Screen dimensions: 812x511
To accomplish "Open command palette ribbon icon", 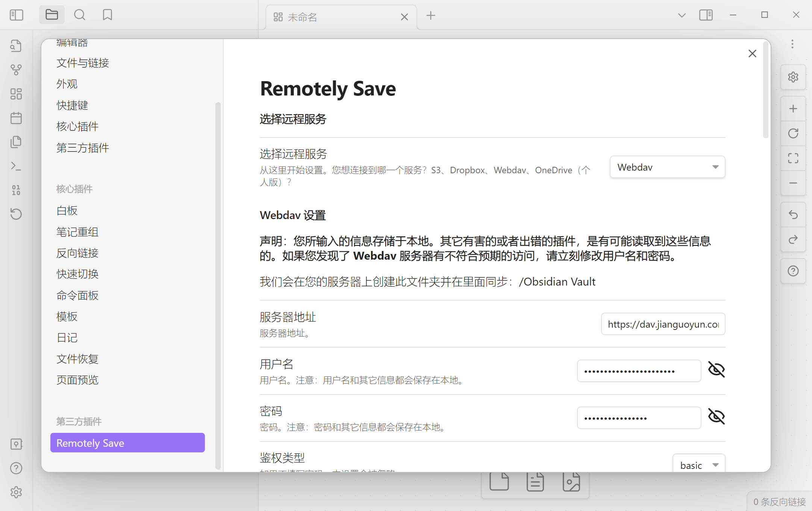I will (x=16, y=166).
